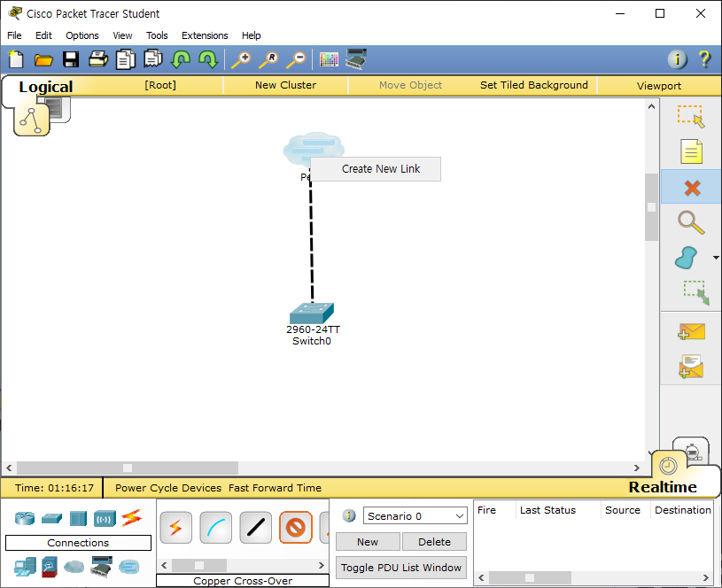722x588 pixels.
Task: Zoom out with minus magnifier
Action: pyautogui.click(x=296, y=60)
